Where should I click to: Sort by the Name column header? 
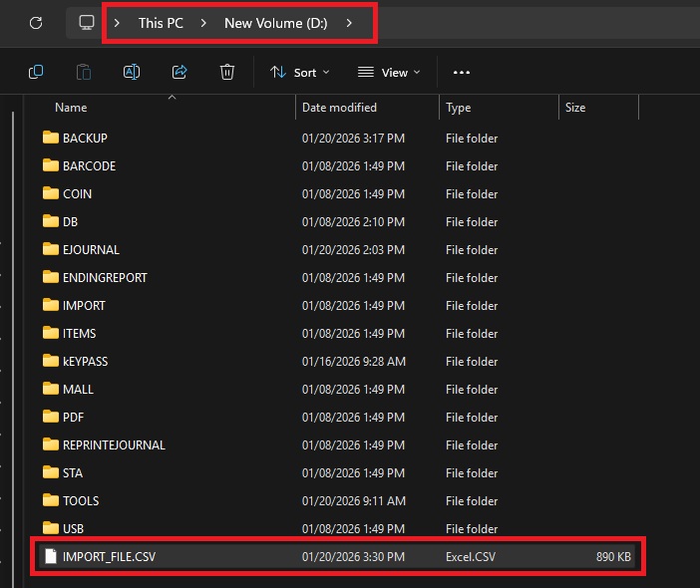[x=71, y=108]
